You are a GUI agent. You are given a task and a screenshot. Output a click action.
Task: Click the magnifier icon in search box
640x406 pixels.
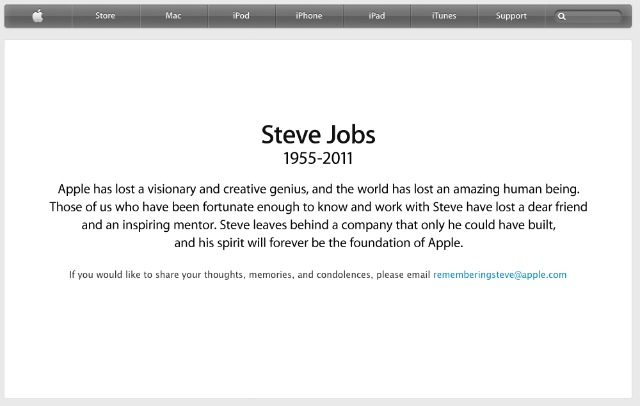point(562,16)
